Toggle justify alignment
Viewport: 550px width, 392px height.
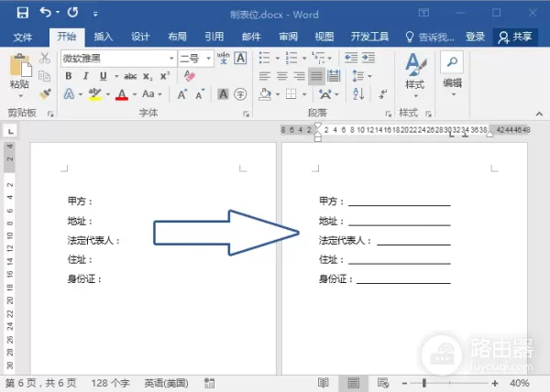316,76
